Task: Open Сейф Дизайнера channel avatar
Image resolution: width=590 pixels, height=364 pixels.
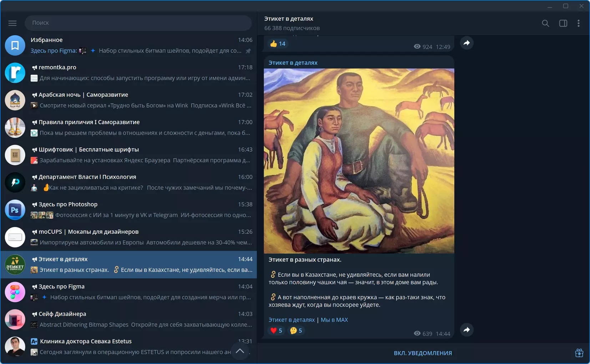Action: click(15, 319)
